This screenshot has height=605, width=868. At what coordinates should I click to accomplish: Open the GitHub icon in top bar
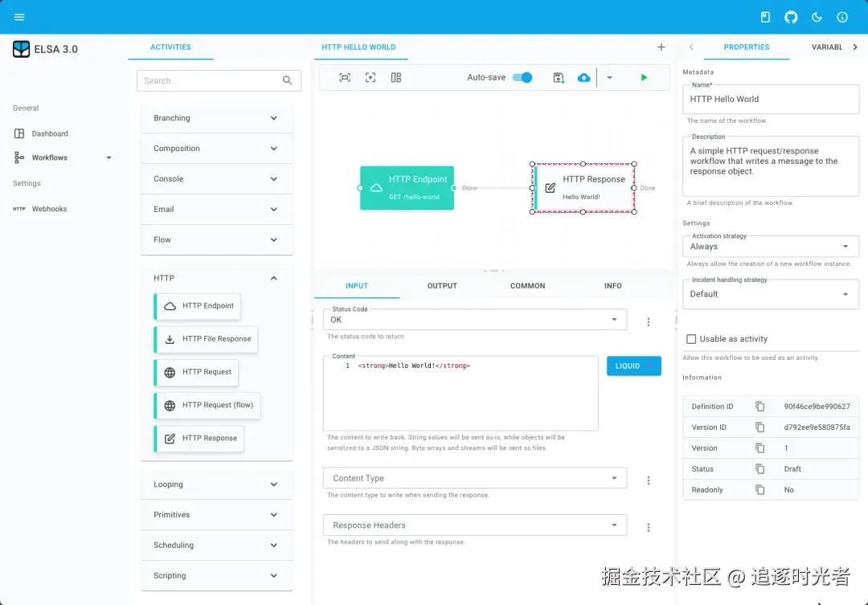pos(791,17)
